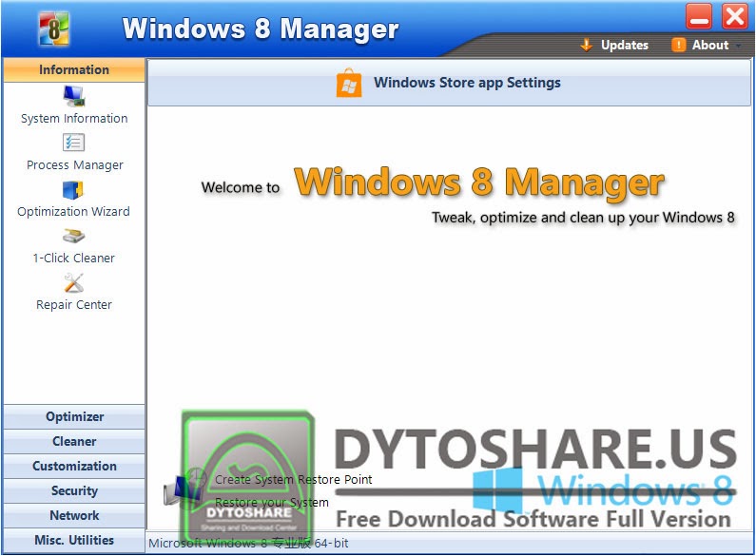756x556 pixels.
Task: Click Restore your System link
Action: [272, 502]
